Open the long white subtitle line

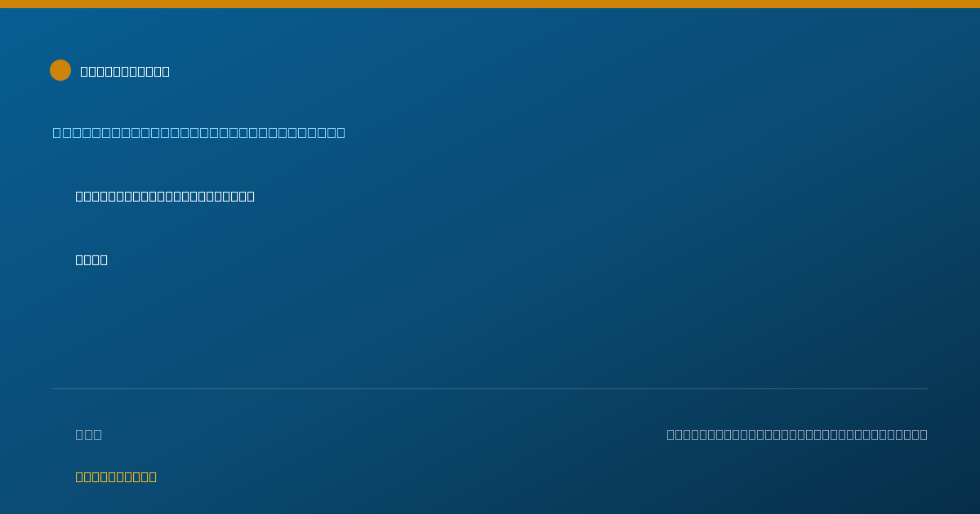click(x=165, y=196)
